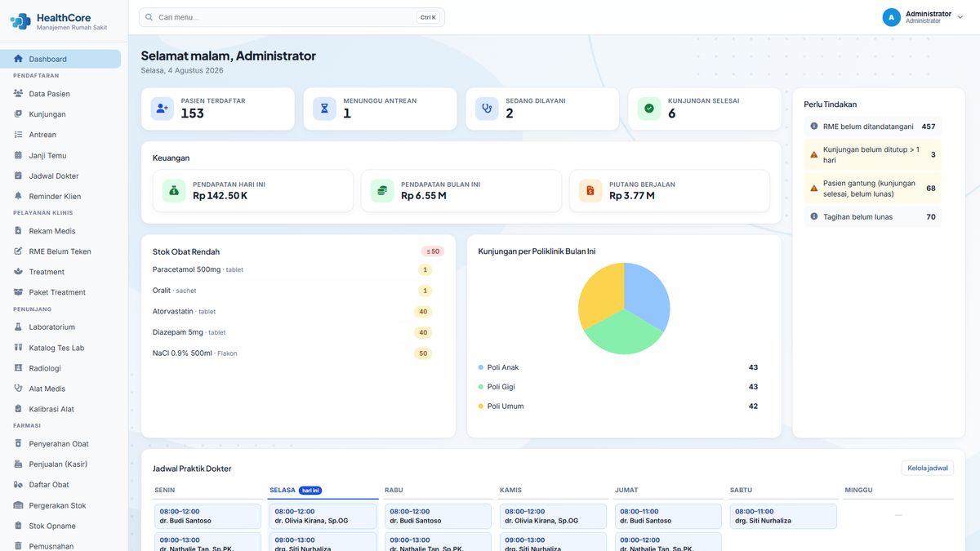Screen dimensions: 980x551
Task: Click the Cari menu search field
Action: coord(292,17)
